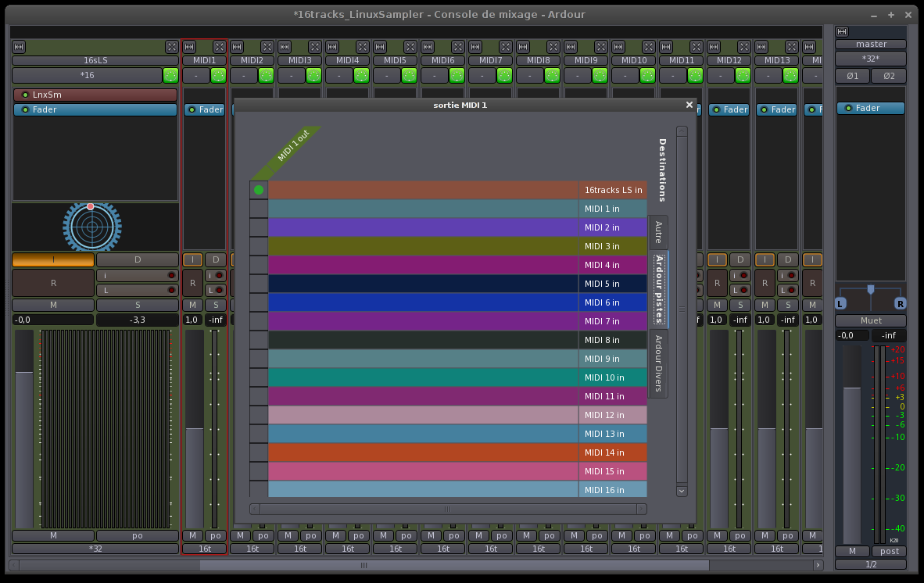The image size is (924, 583).
Task: Click the Muet button on master strip
Action: pos(870,320)
